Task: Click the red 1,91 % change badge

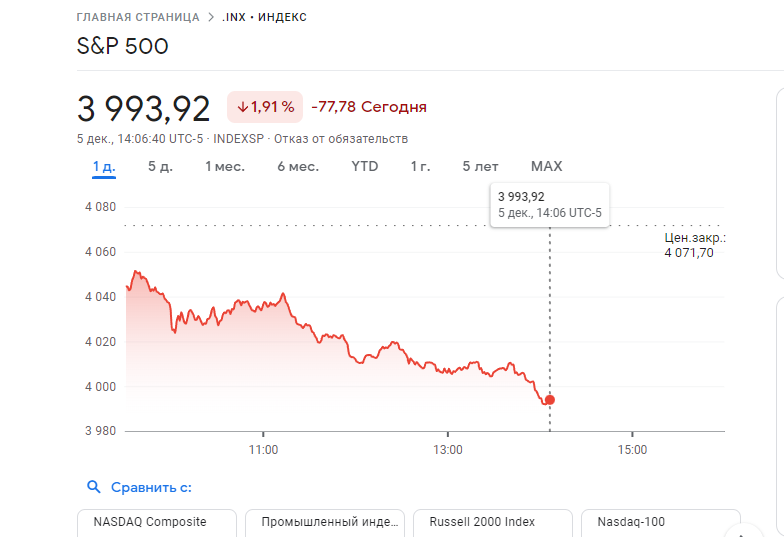Action: click(x=265, y=107)
